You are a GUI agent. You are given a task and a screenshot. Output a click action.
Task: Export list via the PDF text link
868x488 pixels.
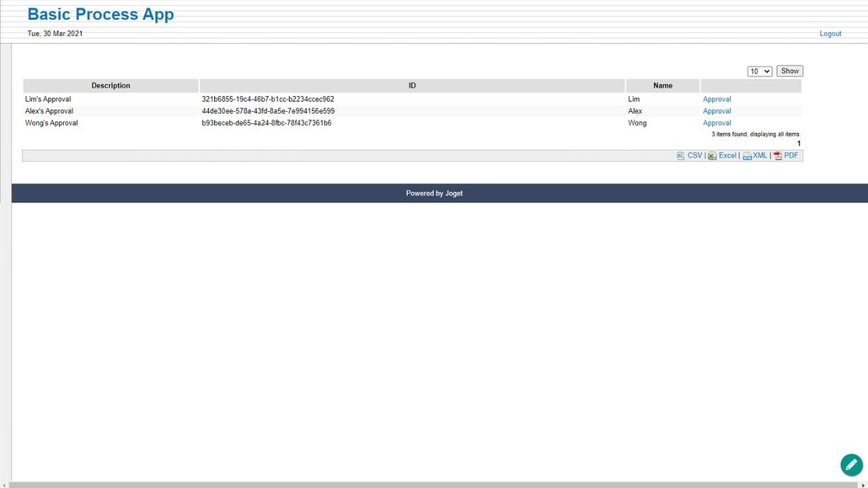791,156
